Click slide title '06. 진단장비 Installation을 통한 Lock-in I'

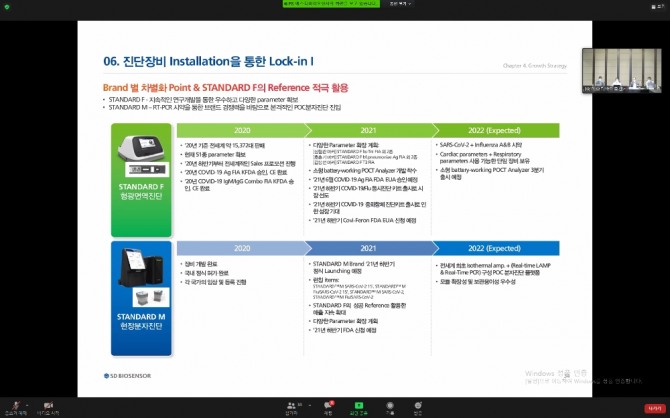pos(209,62)
